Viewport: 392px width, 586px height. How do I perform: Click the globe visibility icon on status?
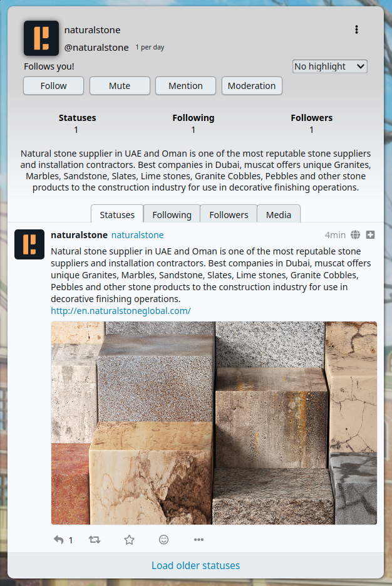point(356,234)
